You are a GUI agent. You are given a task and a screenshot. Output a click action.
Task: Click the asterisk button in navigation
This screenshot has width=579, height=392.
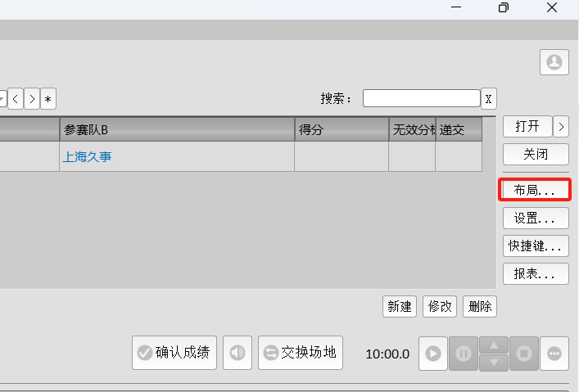pos(47,99)
